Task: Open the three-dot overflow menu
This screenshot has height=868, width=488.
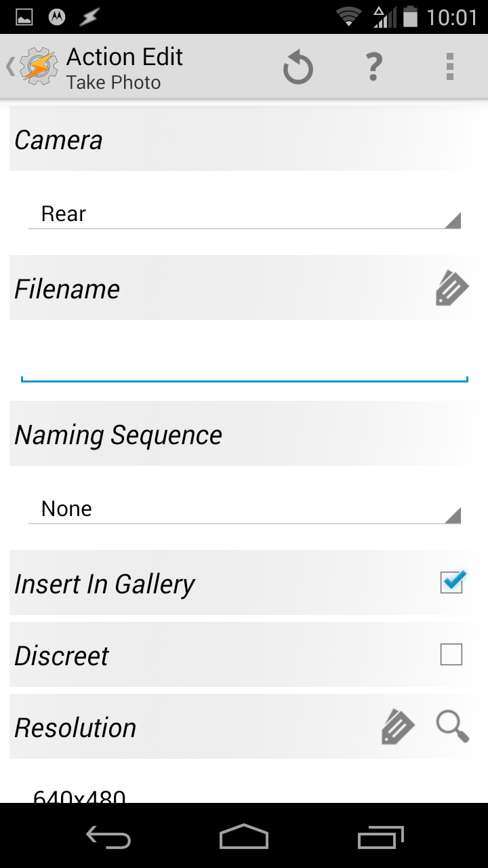Action: click(449, 67)
